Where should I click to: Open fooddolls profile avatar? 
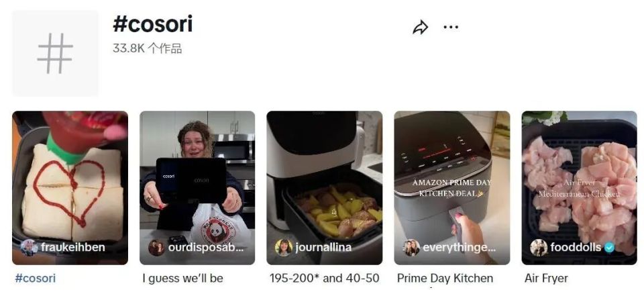click(539, 248)
